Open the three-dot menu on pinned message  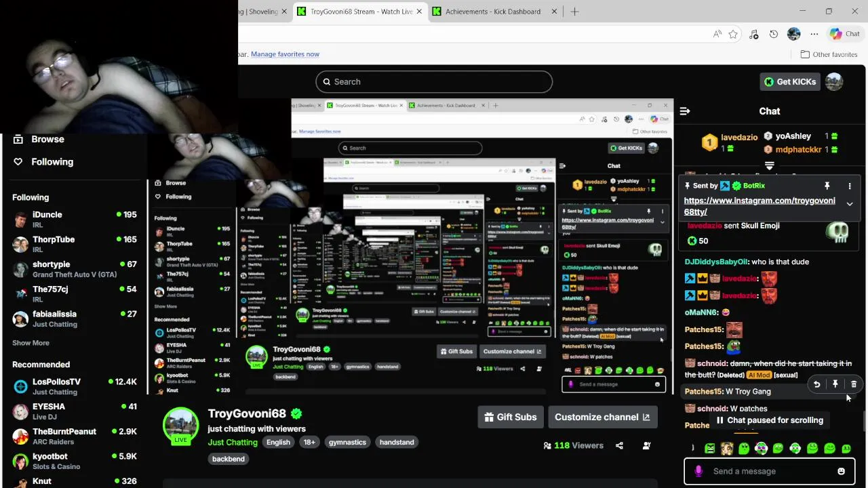pyautogui.click(x=850, y=186)
